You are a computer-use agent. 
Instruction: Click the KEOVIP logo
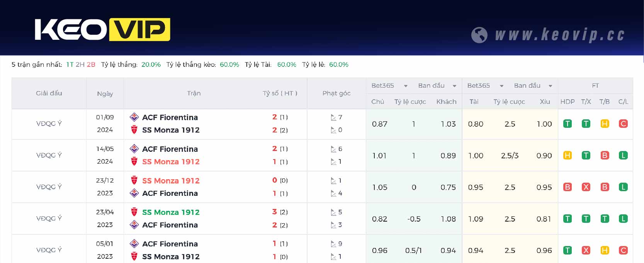pos(102,30)
